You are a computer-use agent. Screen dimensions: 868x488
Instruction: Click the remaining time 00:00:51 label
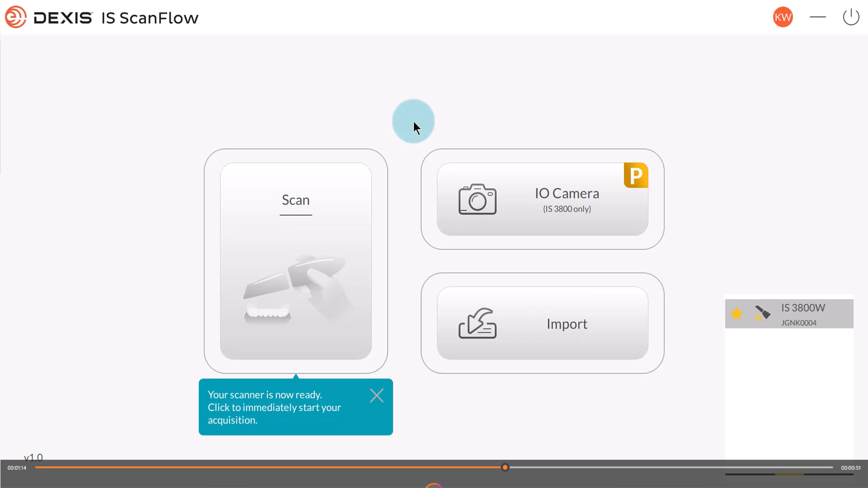coord(851,468)
